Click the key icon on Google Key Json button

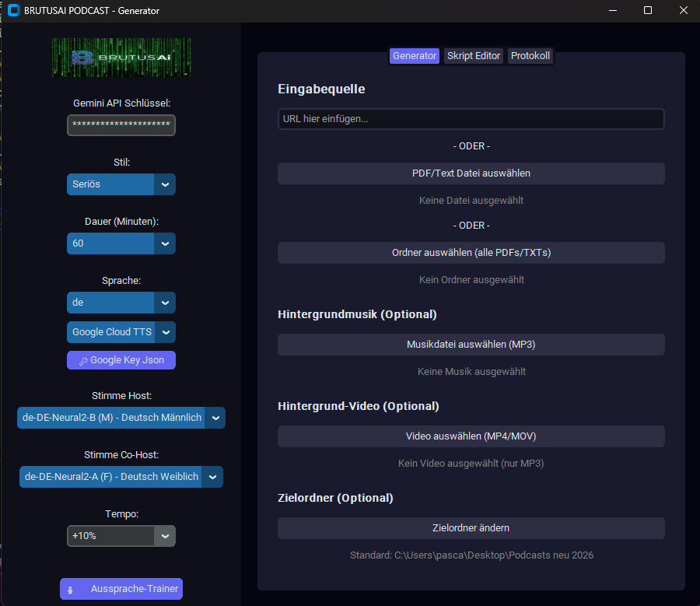point(84,360)
